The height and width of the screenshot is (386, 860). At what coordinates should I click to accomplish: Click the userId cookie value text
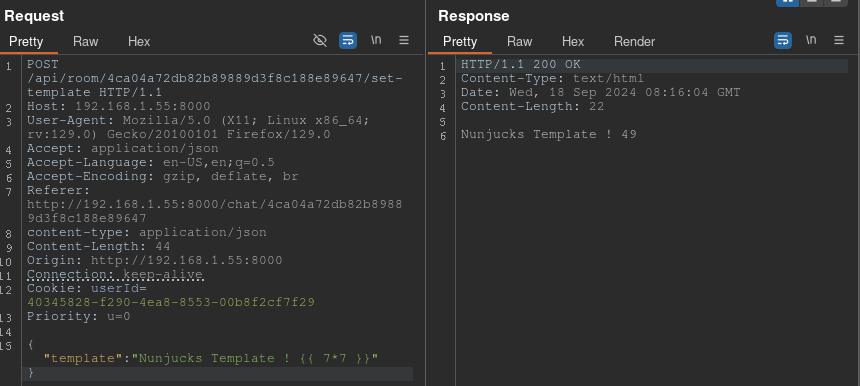coord(171,303)
